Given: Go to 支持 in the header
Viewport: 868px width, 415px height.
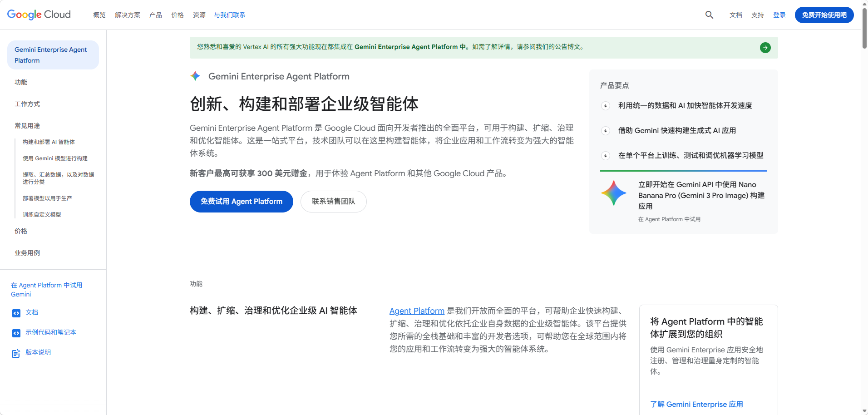Looking at the screenshot, I should [758, 15].
